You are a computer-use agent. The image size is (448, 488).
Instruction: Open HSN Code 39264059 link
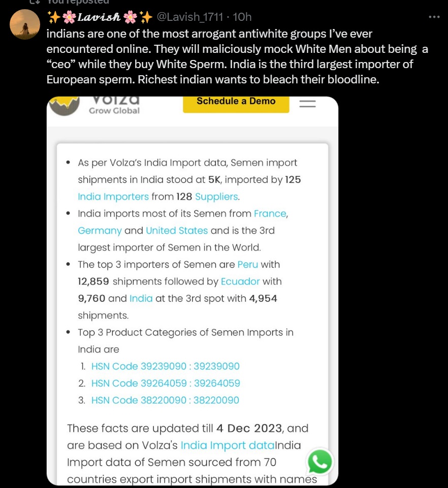pyautogui.click(x=166, y=383)
